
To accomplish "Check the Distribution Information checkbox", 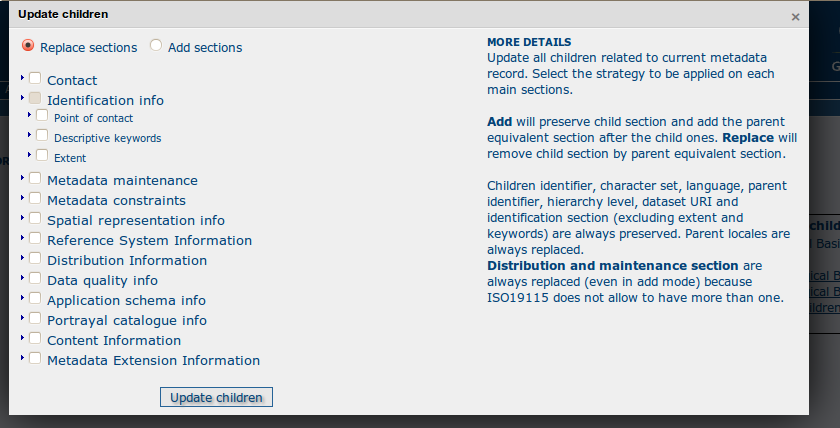I will [x=35, y=258].
